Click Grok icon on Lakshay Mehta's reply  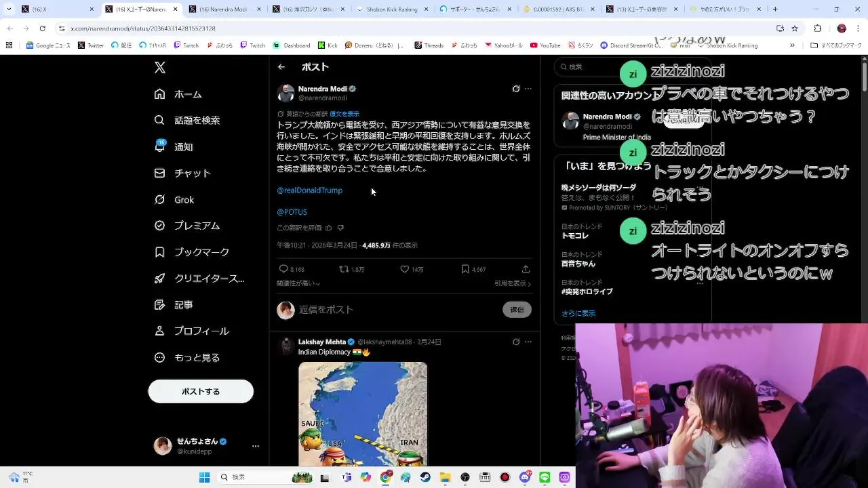[x=516, y=342]
